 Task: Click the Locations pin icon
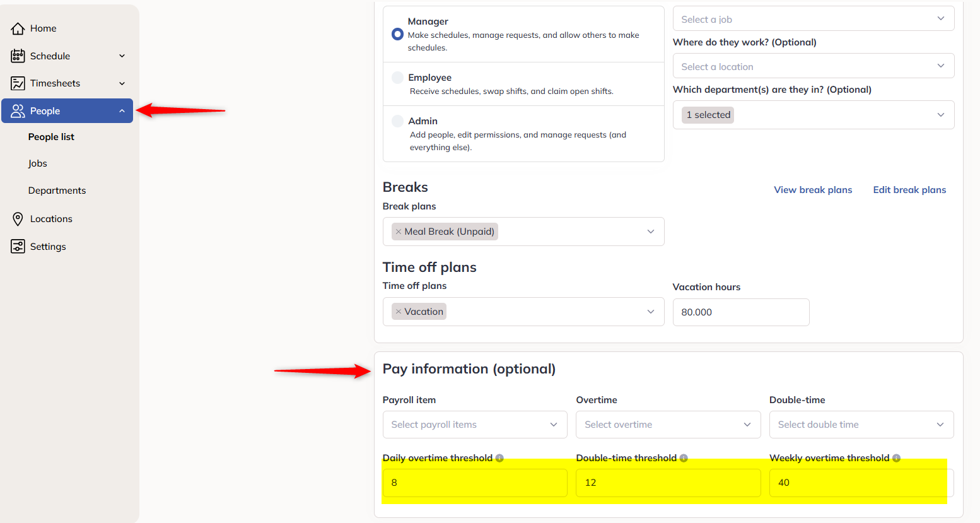[18, 219]
